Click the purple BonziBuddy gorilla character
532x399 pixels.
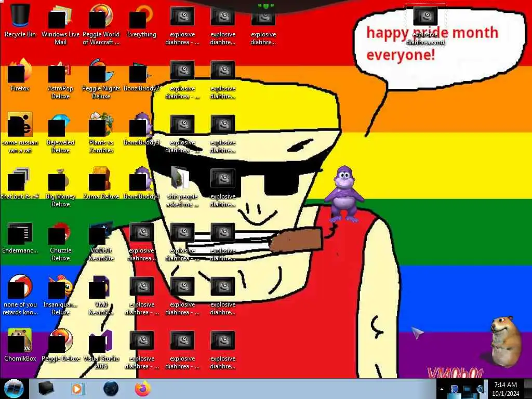pyautogui.click(x=344, y=194)
